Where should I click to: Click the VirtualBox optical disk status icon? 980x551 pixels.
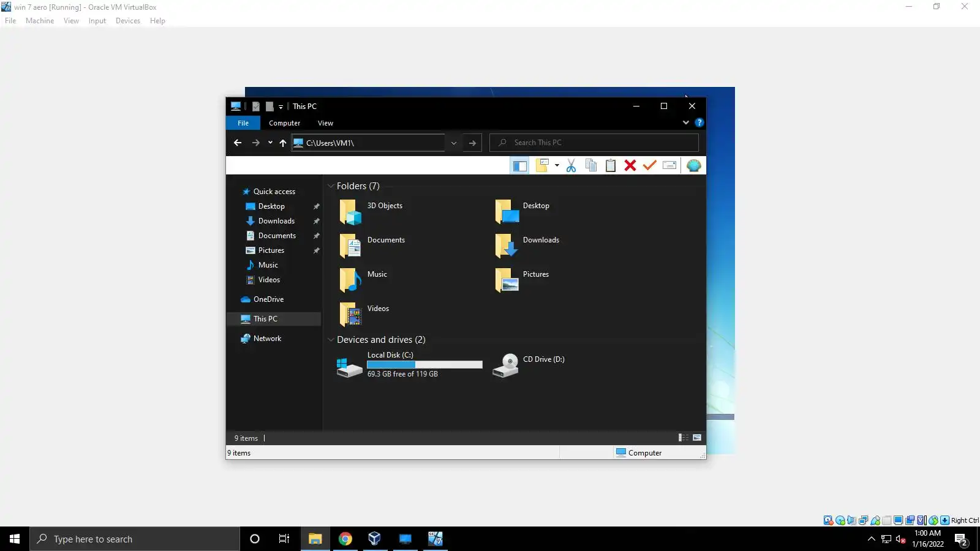click(x=840, y=520)
